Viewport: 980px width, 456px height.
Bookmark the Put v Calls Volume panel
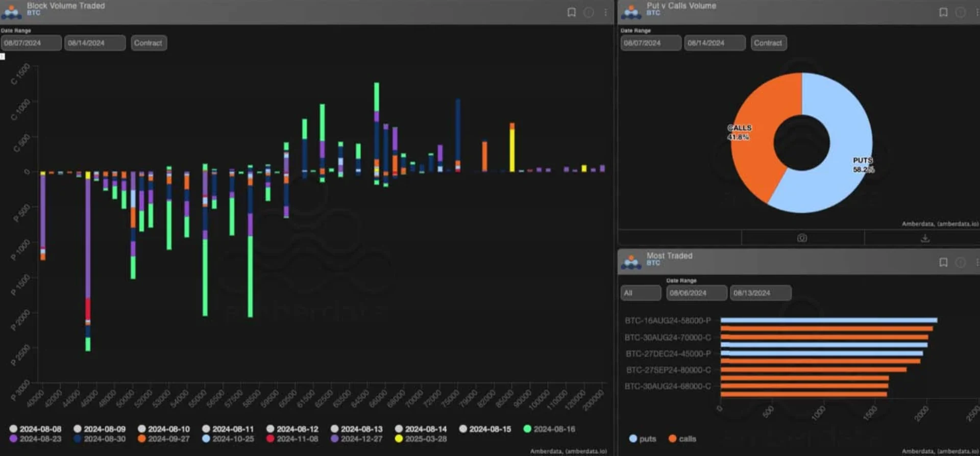click(x=943, y=12)
